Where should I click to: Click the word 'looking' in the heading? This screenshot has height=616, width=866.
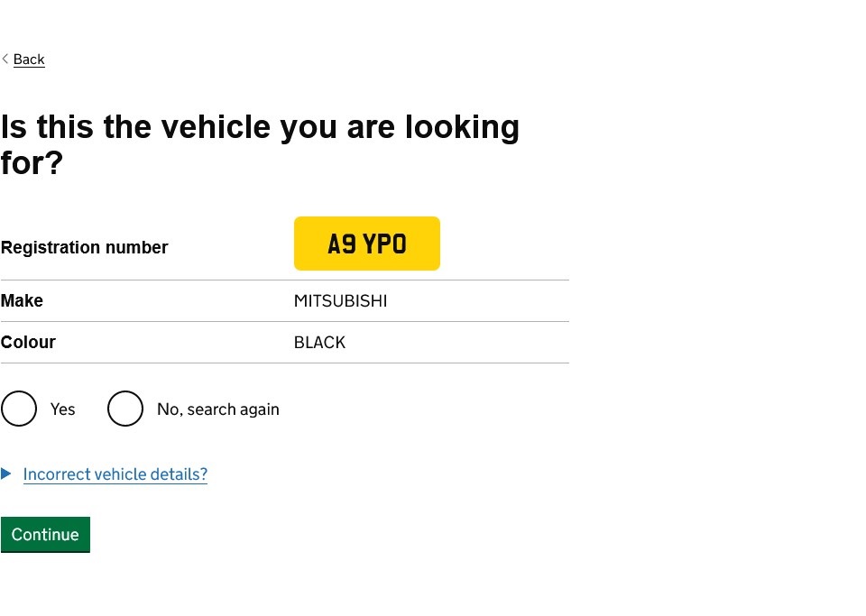[x=462, y=128]
